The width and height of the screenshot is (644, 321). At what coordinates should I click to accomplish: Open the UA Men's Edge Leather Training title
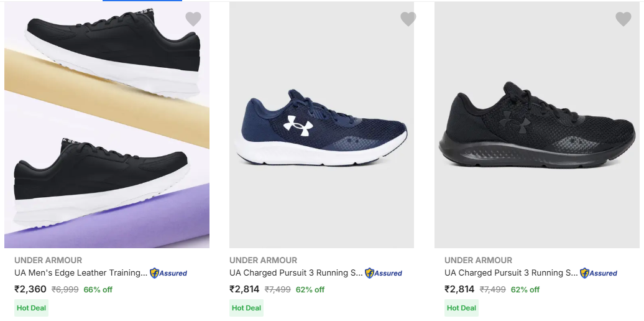click(x=81, y=272)
